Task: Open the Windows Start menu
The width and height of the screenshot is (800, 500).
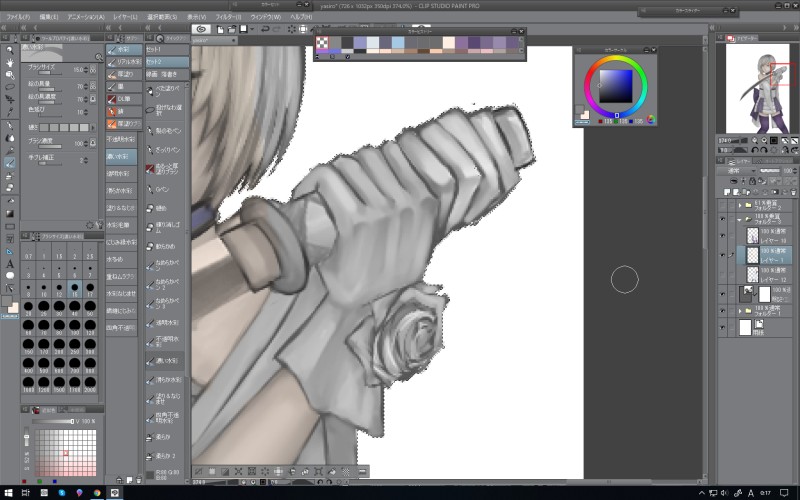Action: click(9, 492)
